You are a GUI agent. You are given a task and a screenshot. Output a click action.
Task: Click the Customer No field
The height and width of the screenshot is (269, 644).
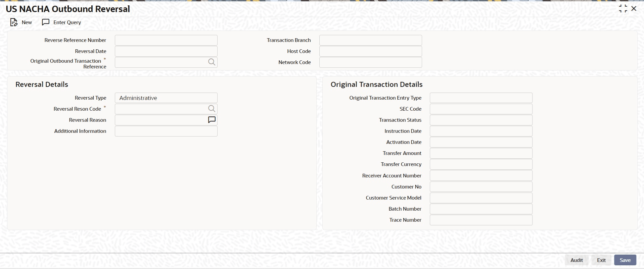pos(481,186)
